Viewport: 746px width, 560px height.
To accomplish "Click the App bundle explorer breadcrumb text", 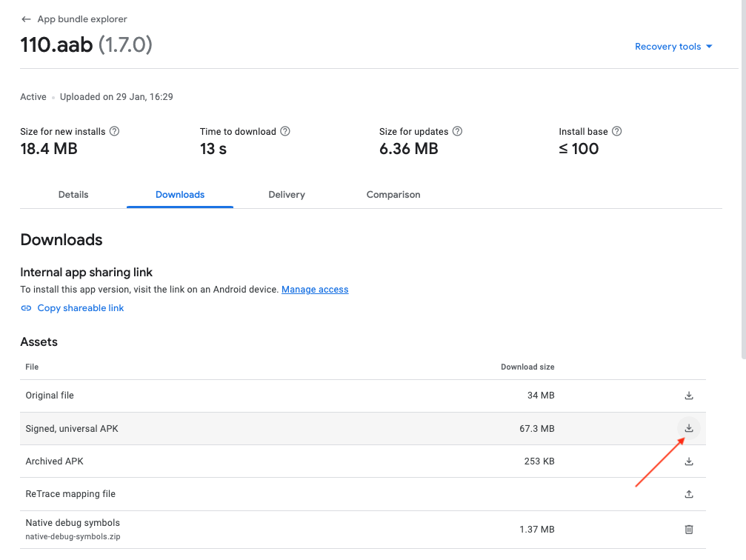I will click(82, 19).
